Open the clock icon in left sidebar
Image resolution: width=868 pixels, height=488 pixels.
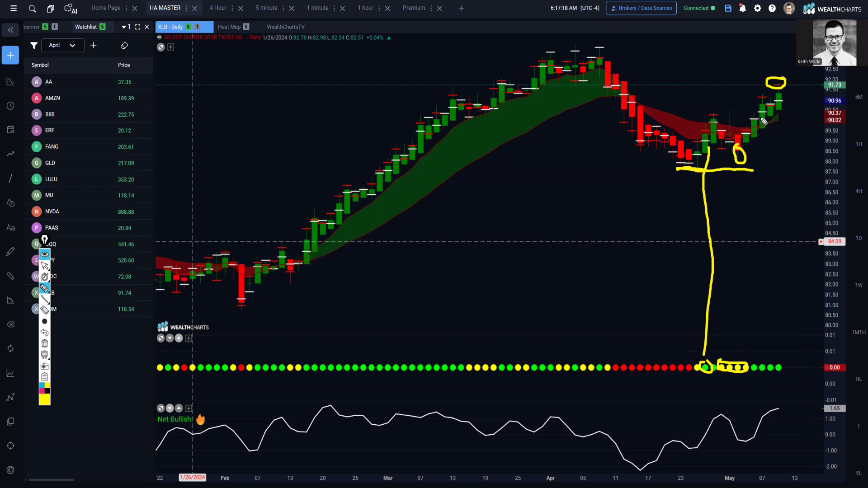coord(10,106)
